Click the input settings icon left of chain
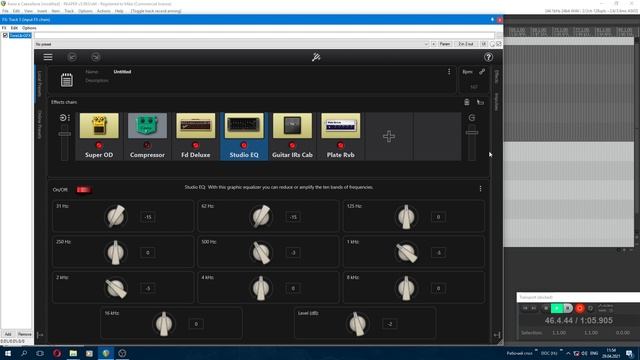Viewport: 640px width, 360px height. (64, 118)
